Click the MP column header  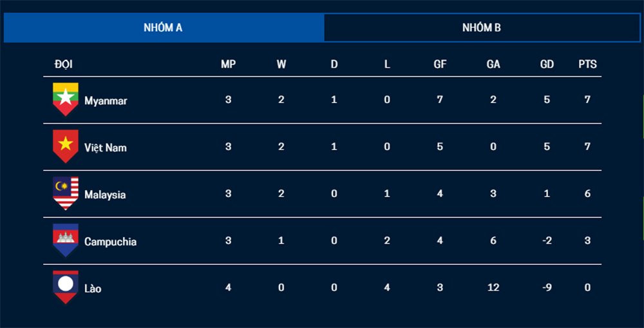click(229, 64)
